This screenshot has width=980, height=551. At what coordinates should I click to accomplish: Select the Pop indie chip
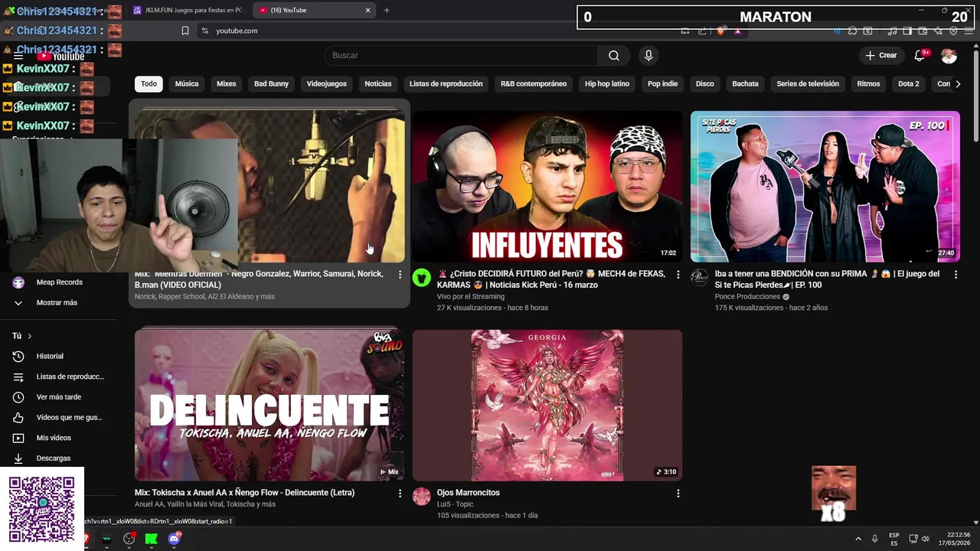point(663,83)
